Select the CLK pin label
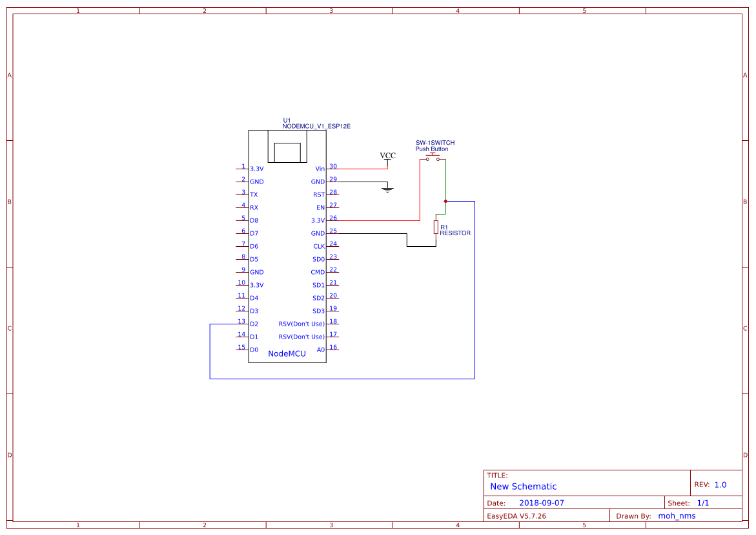This screenshot has width=756, height=535. [x=319, y=247]
